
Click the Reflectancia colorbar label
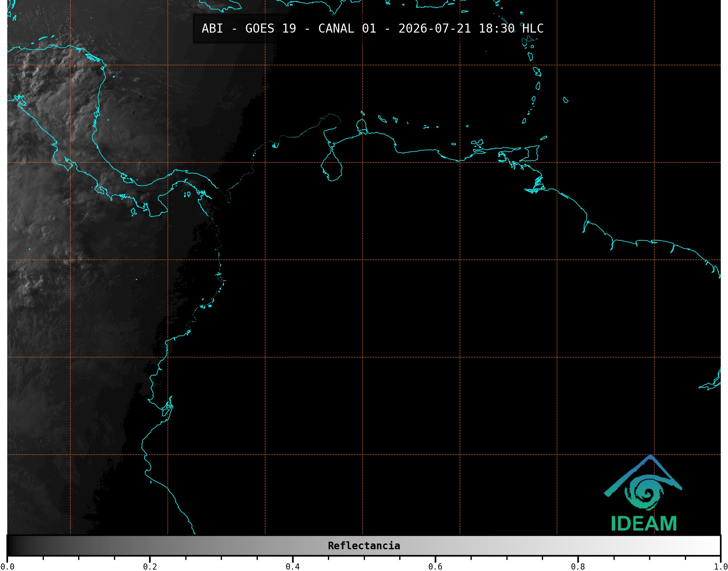[364, 546]
